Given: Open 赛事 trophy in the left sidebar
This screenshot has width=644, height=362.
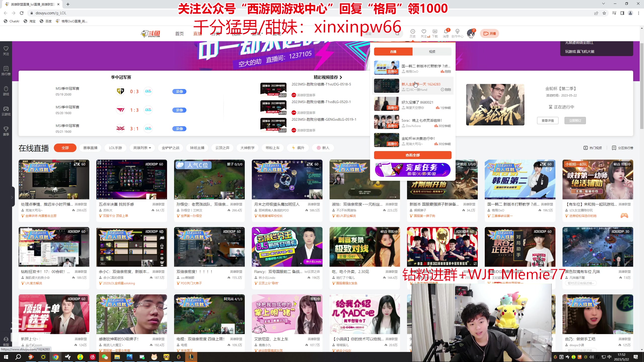Looking at the screenshot, I should [6, 131].
